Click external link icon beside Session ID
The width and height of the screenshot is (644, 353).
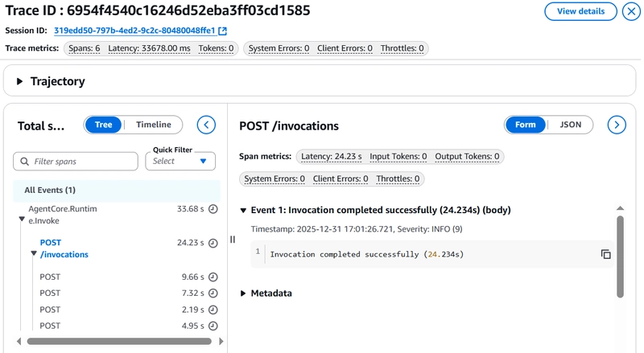[223, 31]
